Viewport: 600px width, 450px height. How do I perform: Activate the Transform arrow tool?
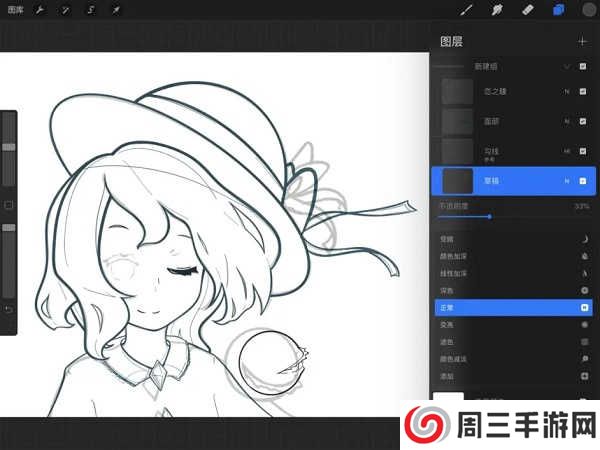116,10
